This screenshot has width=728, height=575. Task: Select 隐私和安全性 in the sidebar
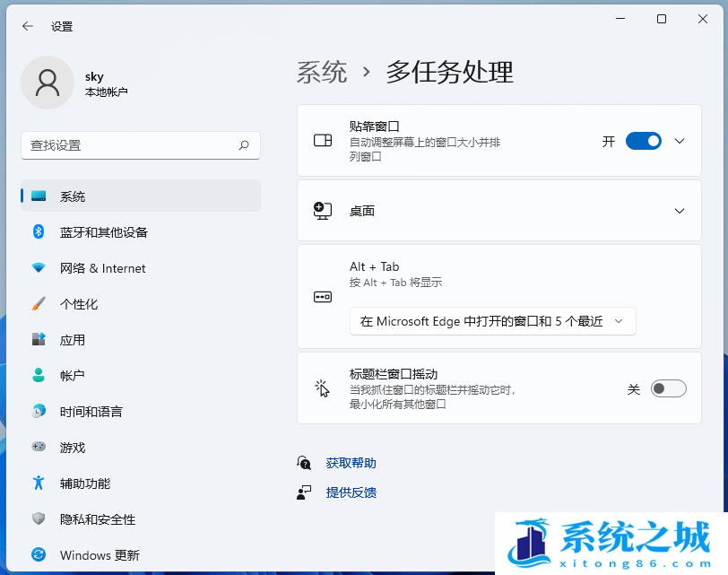[38, 518]
